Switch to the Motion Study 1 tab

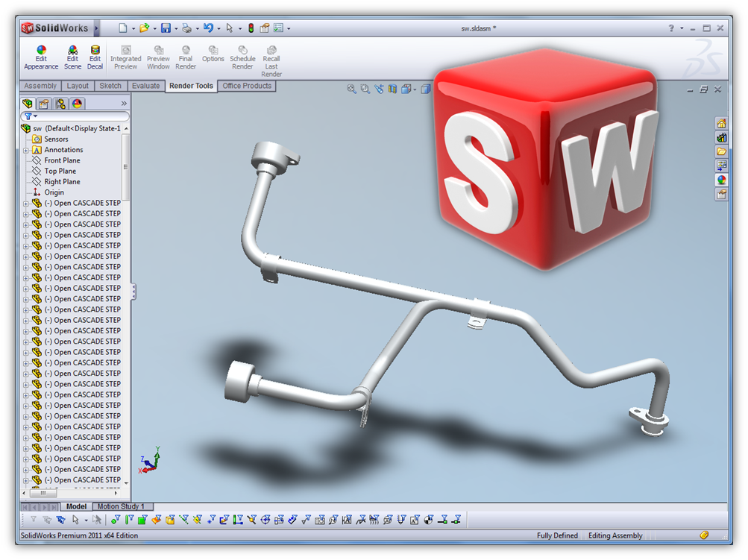(120, 507)
